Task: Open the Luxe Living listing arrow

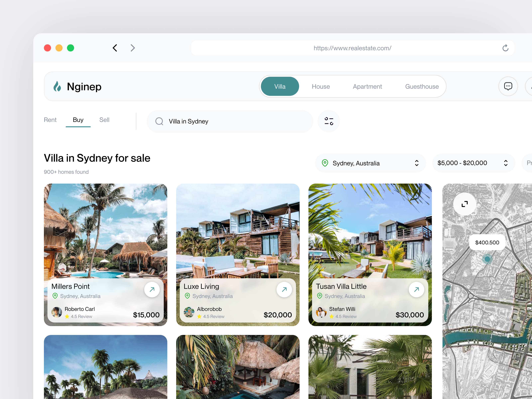Action: pyautogui.click(x=284, y=290)
